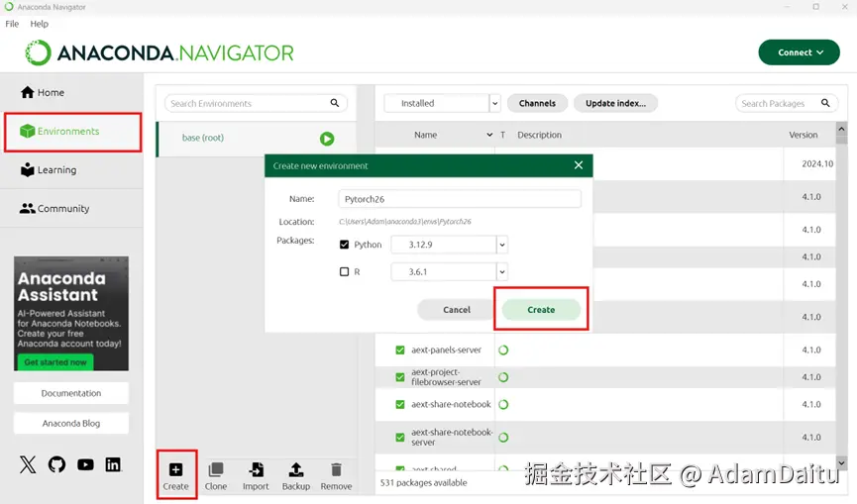
Task: Click the Search Environments magnifier icon
Action: [335, 103]
